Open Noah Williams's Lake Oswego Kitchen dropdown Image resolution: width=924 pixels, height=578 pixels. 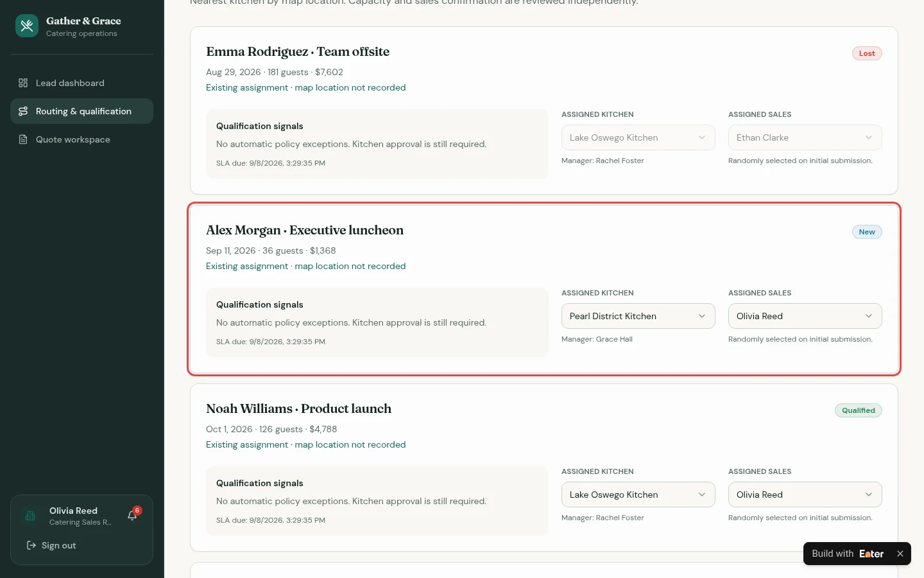[638, 495]
